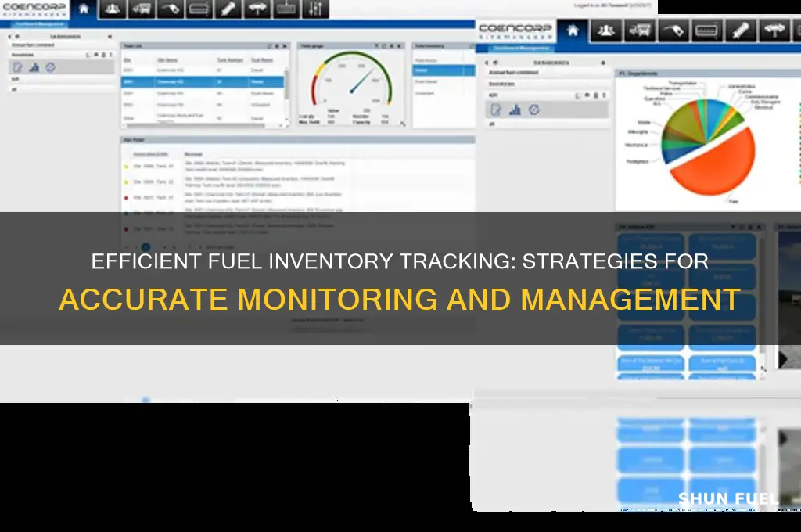Select the pencil edit icon in the left window toolbar

tap(228, 9)
